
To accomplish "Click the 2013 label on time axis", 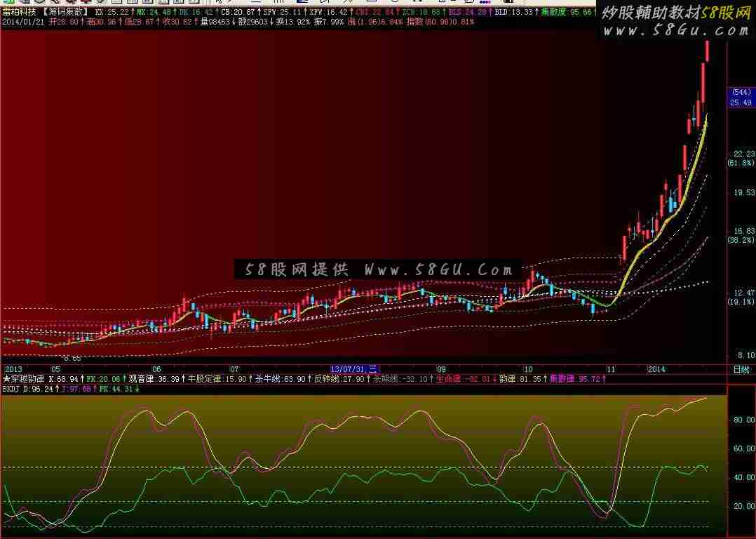I will tap(13, 370).
